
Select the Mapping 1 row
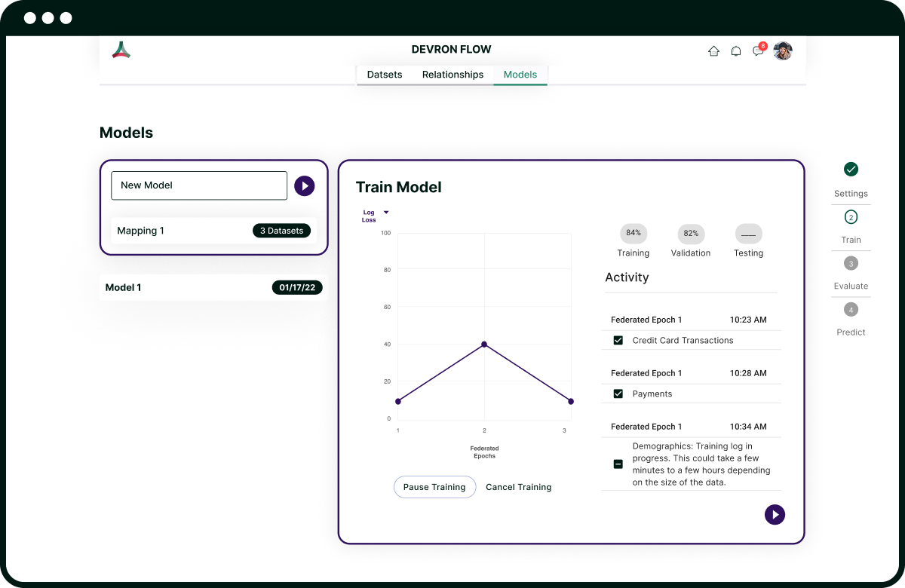pyautogui.click(x=213, y=231)
